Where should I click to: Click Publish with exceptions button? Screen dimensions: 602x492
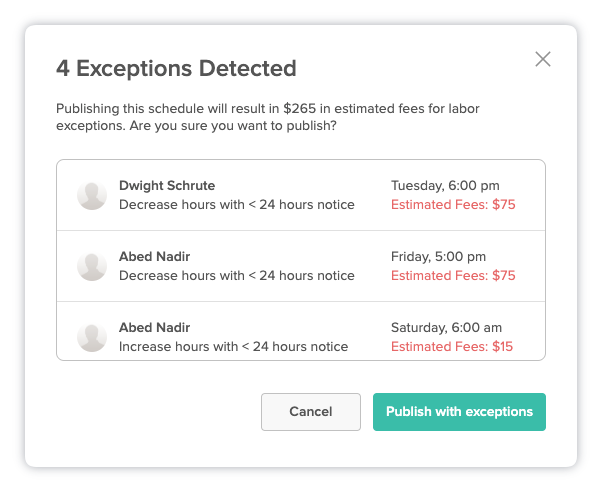click(x=459, y=412)
